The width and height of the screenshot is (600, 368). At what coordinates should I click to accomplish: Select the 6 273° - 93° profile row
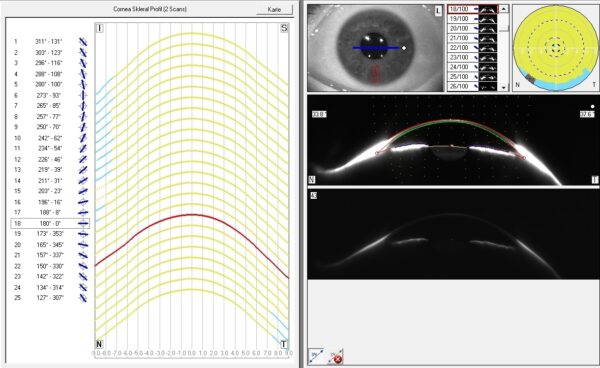50,95
